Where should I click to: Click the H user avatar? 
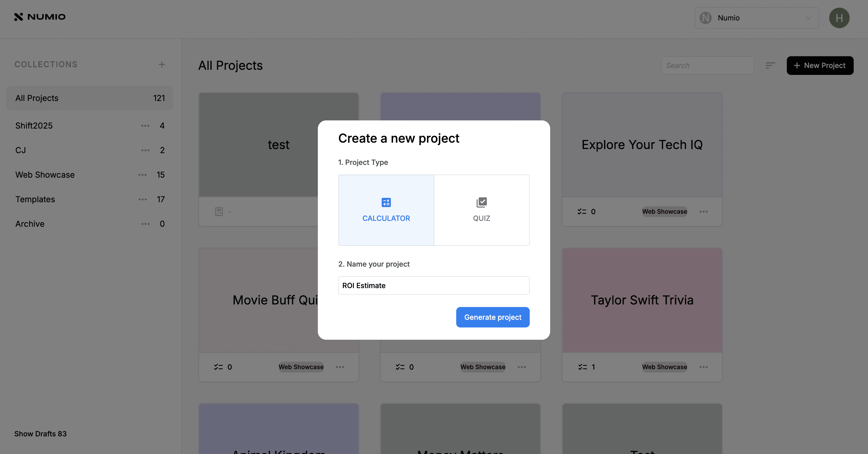click(x=839, y=18)
